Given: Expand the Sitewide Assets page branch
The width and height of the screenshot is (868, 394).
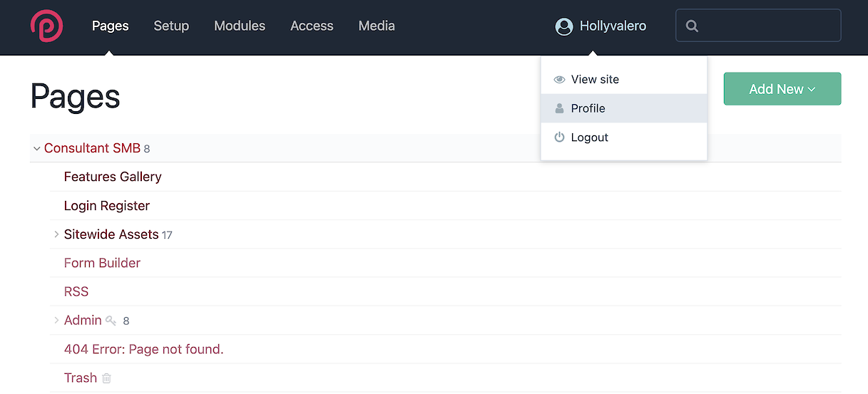Looking at the screenshot, I should click(56, 234).
